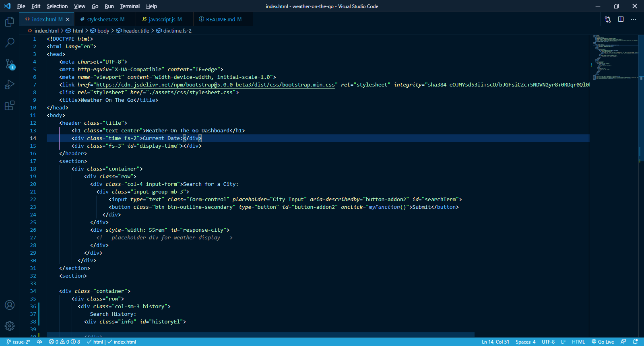Split the editor right
644x346 pixels.
(621, 19)
